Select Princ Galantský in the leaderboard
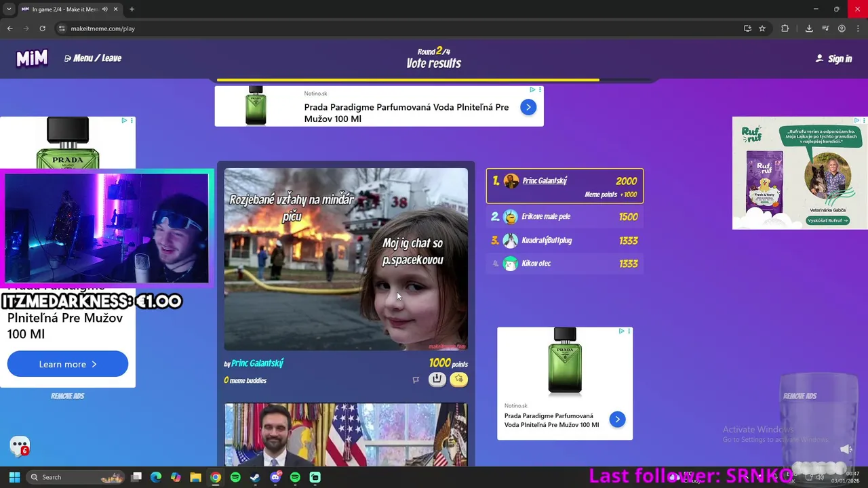The image size is (868, 488). (x=564, y=186)
